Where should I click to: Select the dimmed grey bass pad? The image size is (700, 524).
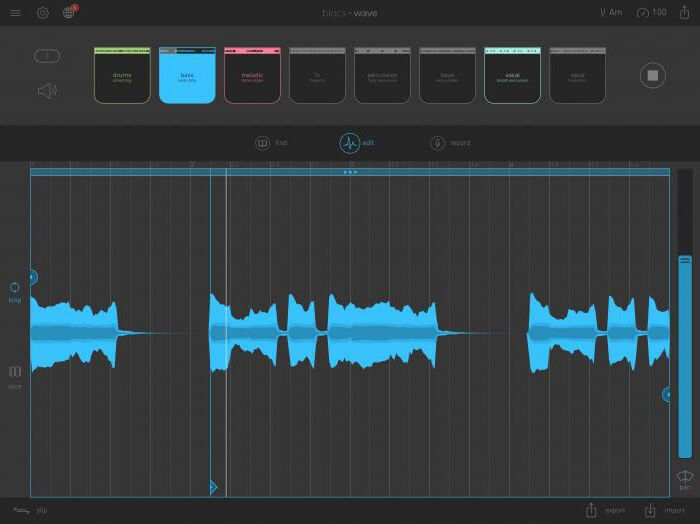coord(447,75)
